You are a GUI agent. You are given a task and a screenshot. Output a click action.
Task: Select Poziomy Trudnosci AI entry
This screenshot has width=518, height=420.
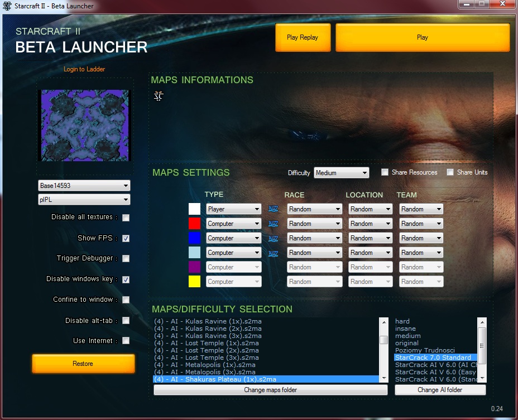click(x=436, y=350)
